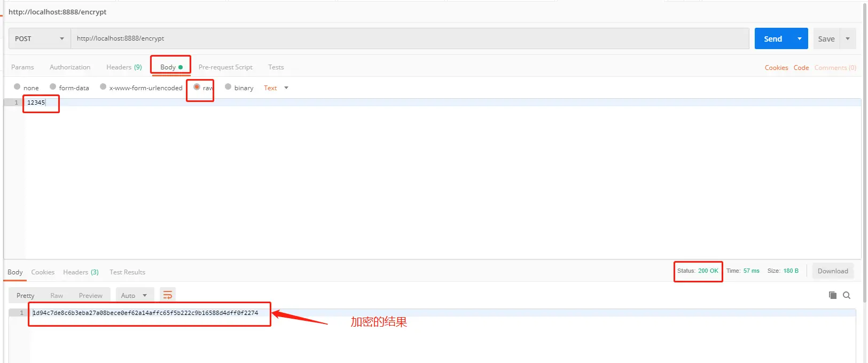This screenshot has height=363, width=868.
Task: Switch to the Test Results tab
Action: pos(127,272)
